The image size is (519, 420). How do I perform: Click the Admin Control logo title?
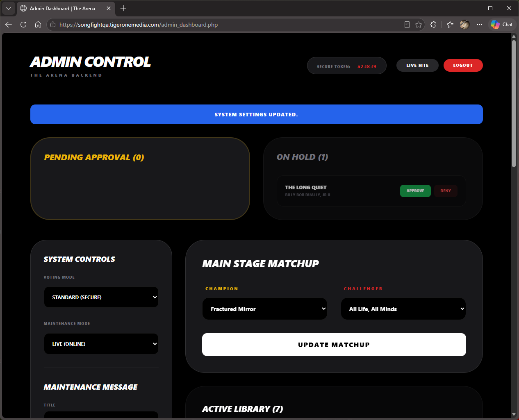(x=91, y=62)
